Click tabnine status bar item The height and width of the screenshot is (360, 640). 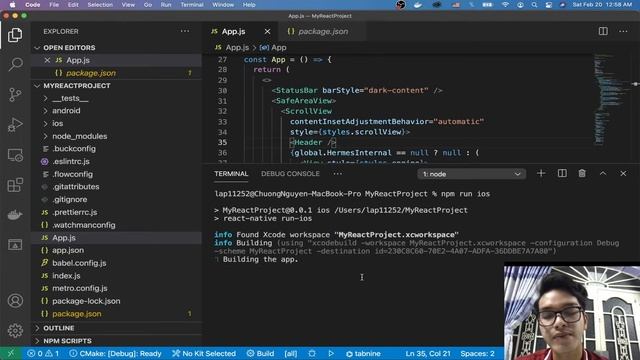click(363, 353)
